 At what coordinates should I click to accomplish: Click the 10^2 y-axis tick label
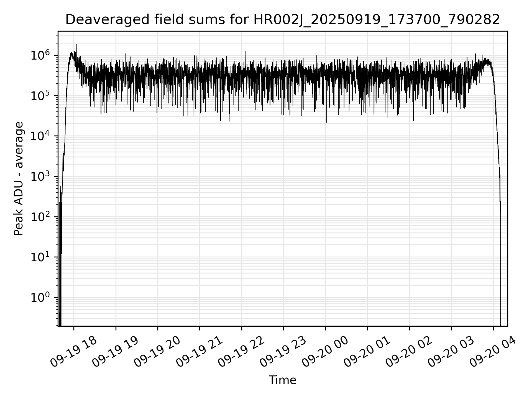click(41, 217)
